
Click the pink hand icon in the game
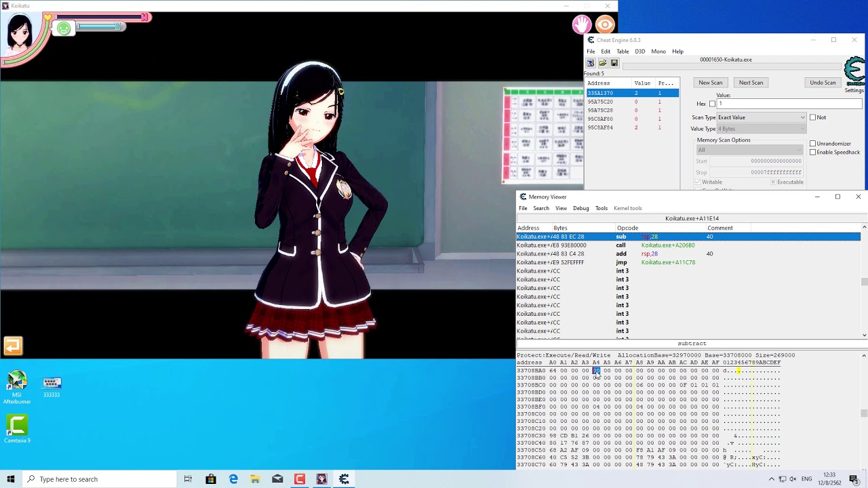click(x=581, y=25)
